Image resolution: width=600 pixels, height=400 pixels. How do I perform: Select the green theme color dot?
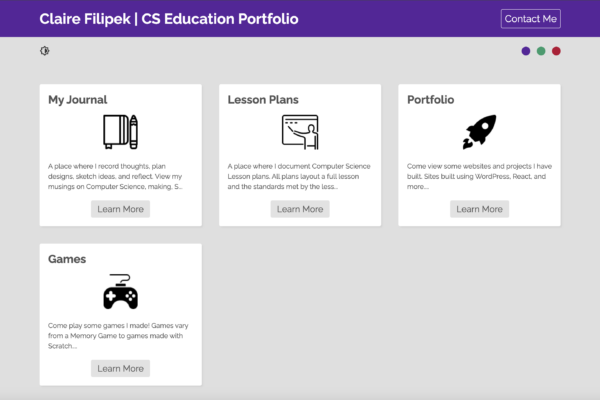(541, 51)
